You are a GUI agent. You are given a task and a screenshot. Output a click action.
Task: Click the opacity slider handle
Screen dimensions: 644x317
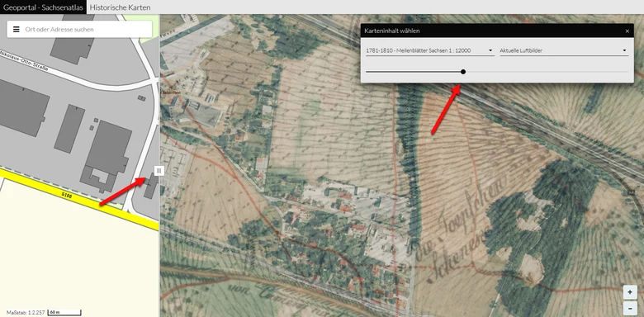tap(463, 72)
